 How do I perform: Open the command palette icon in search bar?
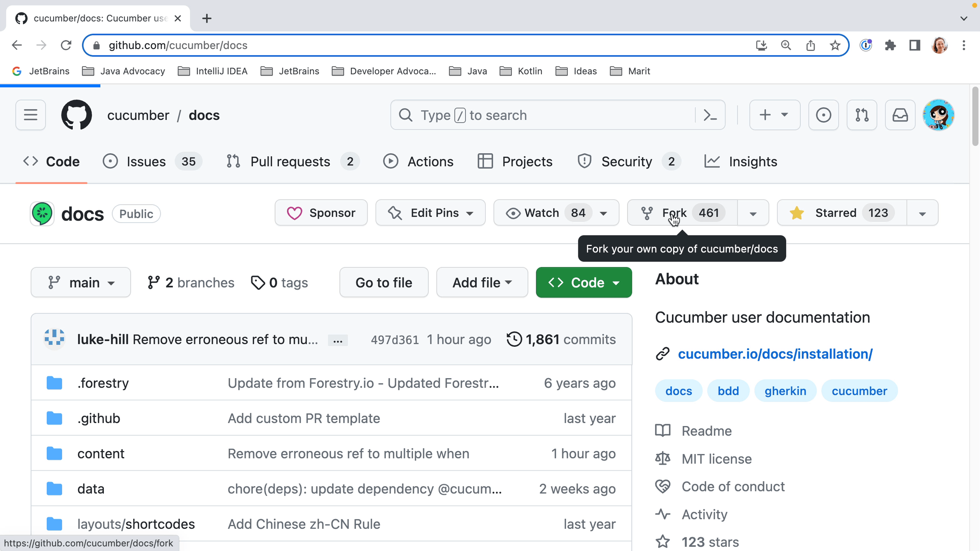tap(710, 115)
